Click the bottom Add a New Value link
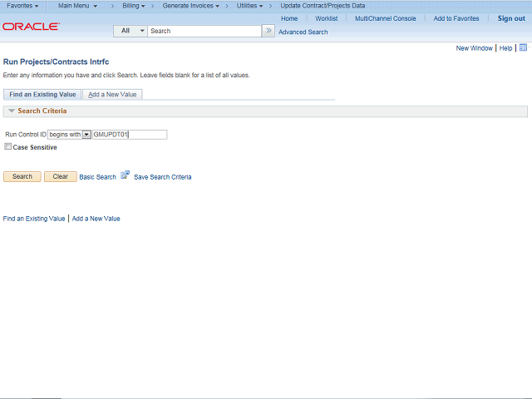The image size is (532, 399). pyautogui.click(x=96, y=219)
